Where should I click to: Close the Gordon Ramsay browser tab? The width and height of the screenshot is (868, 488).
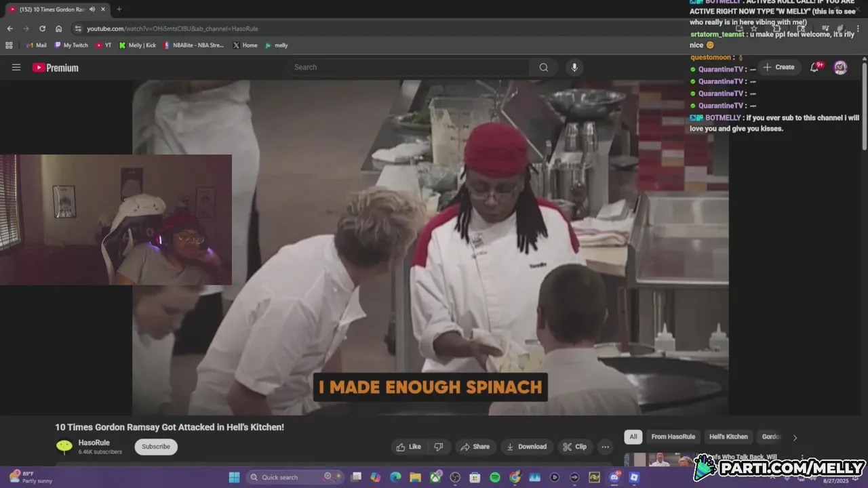point(103,9)
